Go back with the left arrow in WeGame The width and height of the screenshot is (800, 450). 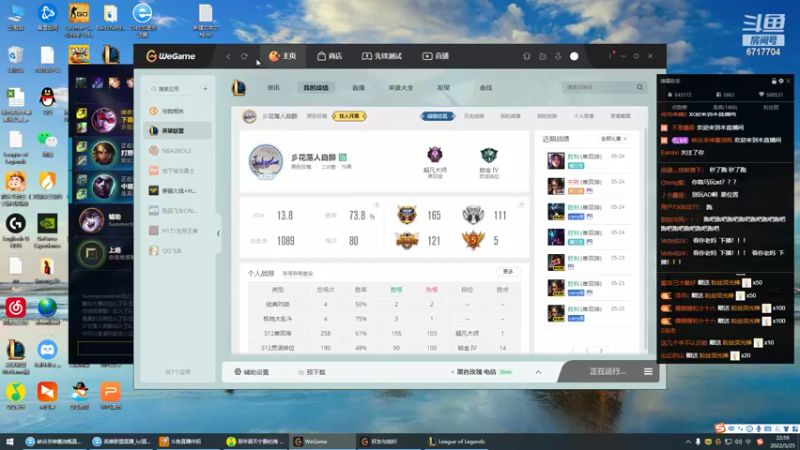click(x=228, y=56)
